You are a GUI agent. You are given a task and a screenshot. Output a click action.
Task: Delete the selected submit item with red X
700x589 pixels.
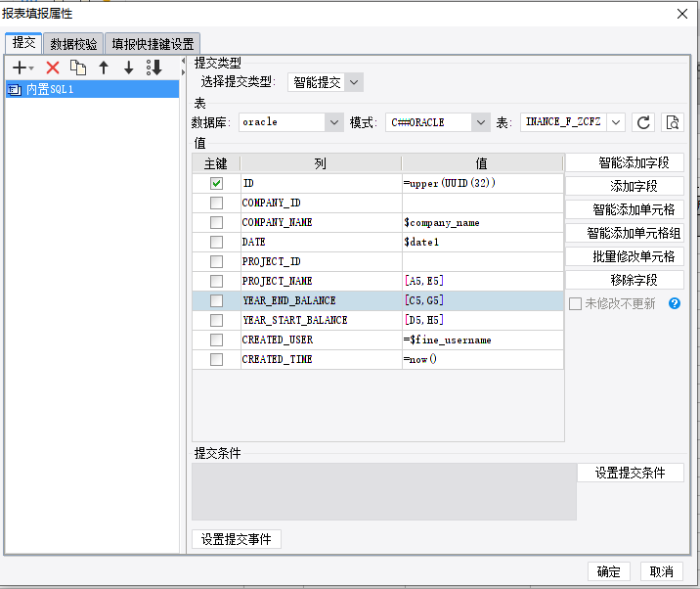53,68
